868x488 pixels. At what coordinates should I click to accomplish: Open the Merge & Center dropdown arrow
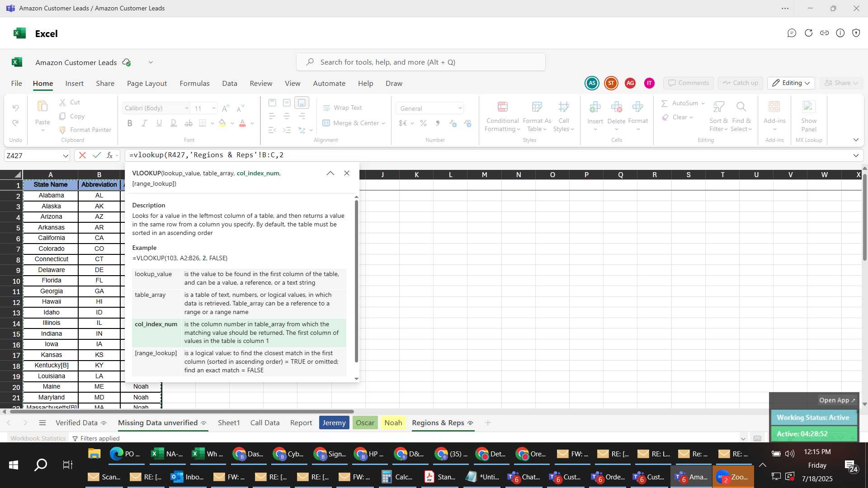click(x=383, y=123)
